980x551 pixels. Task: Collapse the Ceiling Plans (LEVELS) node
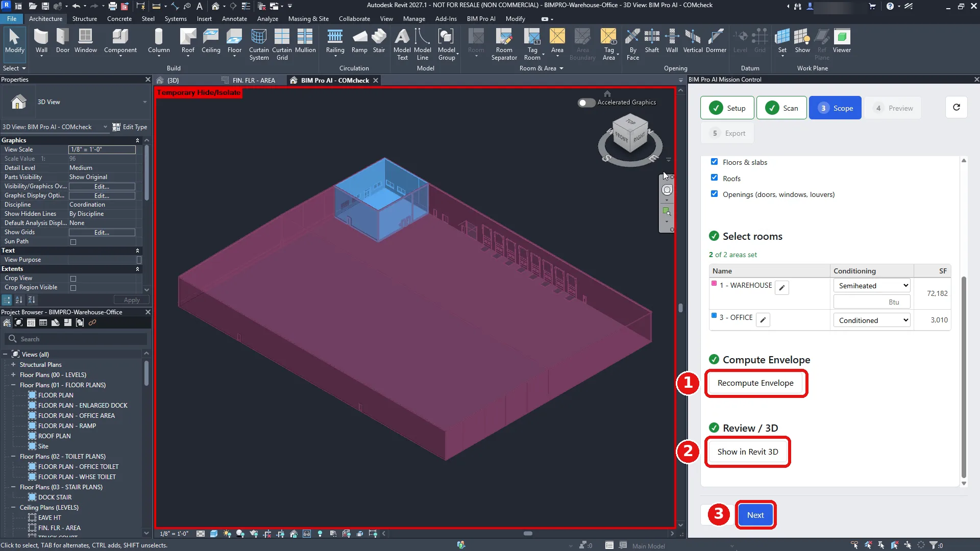pos(13,508)
